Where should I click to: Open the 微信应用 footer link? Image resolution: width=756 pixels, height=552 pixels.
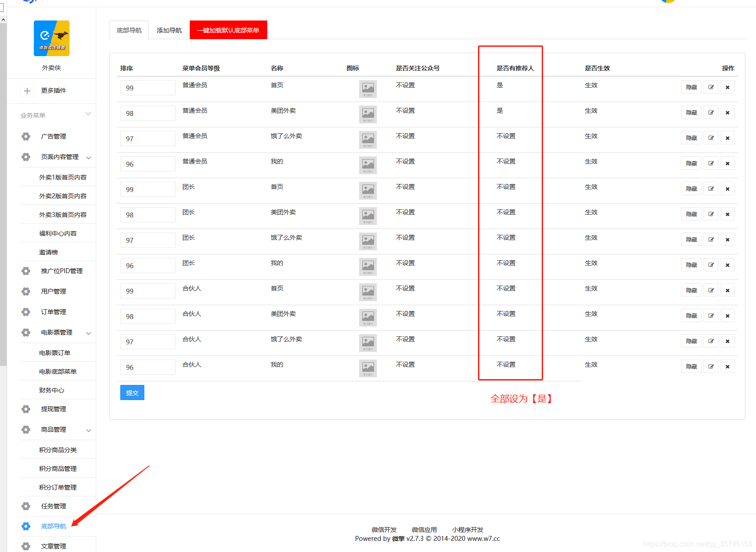click(424, 530)
